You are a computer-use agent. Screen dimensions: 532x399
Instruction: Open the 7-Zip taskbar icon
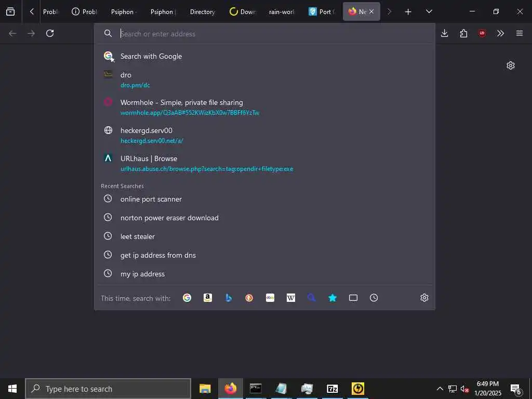[332, 389]
